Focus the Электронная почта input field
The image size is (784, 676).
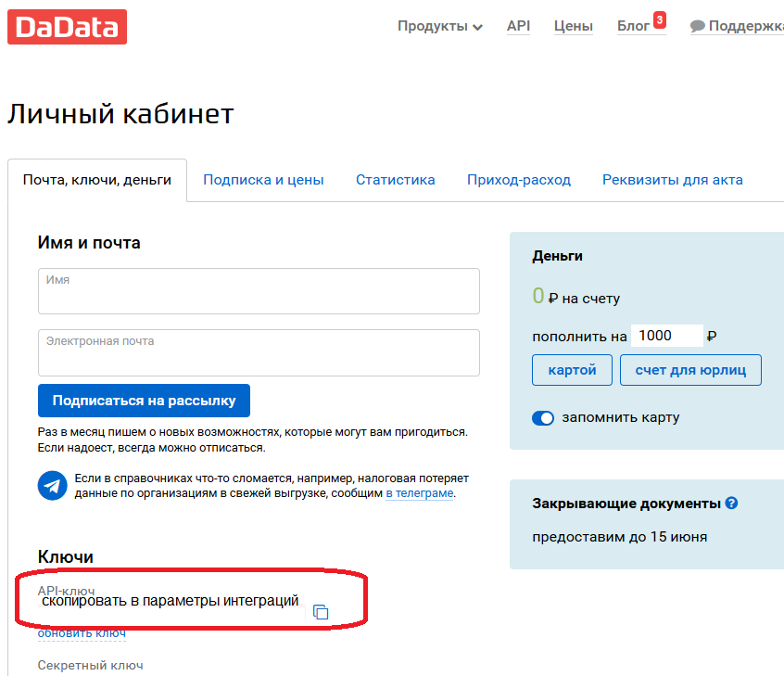(259, 353)
